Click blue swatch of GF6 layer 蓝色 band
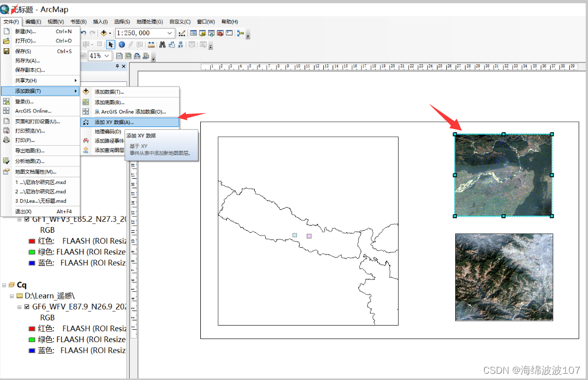The height and width of the screenshot is (380, 588). tap(32, 351)
